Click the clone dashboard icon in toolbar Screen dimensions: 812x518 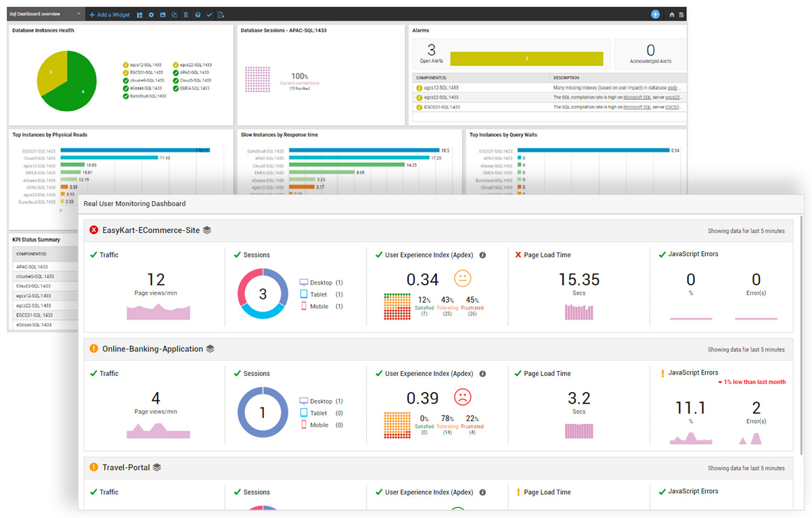(174, 14)
